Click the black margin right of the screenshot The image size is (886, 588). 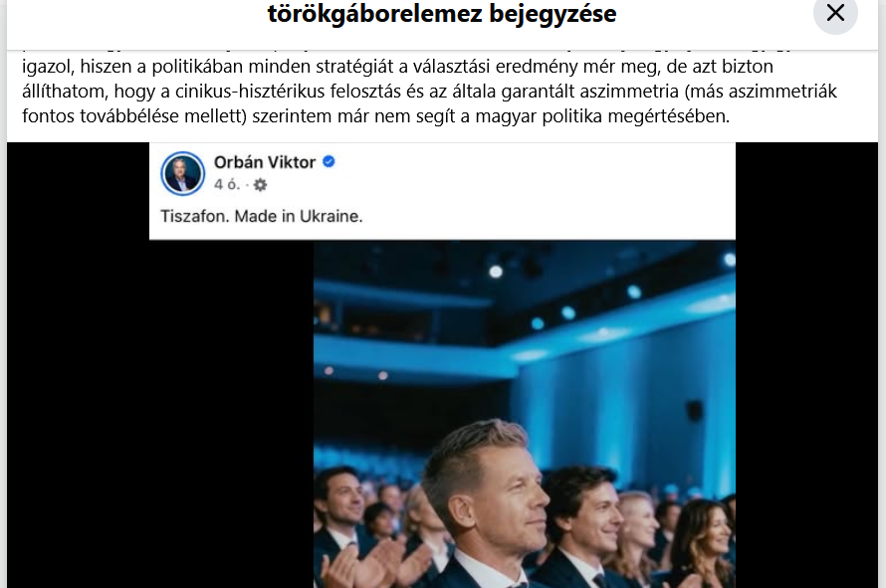coord(807,365)
